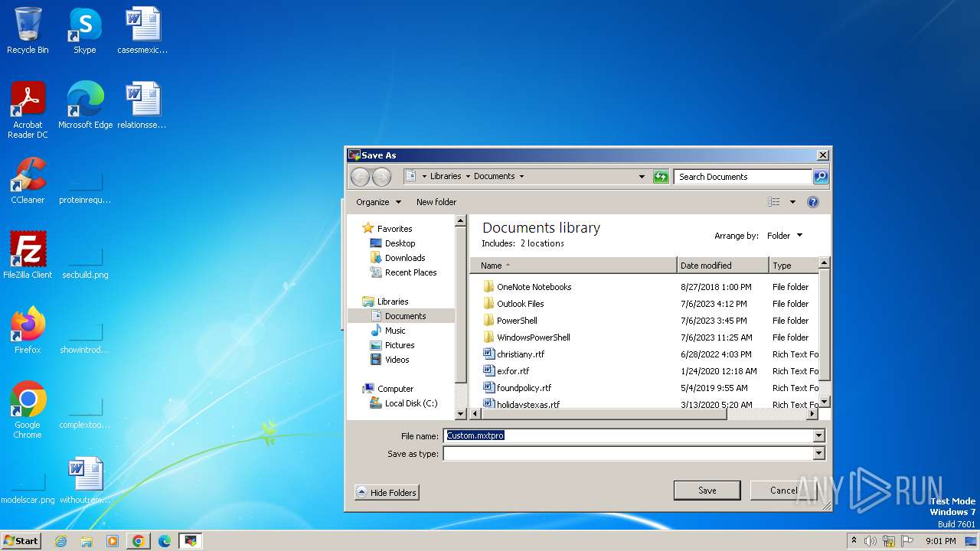Open the taskbar media player icon
This screenshot has width=980, height=551.
pos(113,541)
